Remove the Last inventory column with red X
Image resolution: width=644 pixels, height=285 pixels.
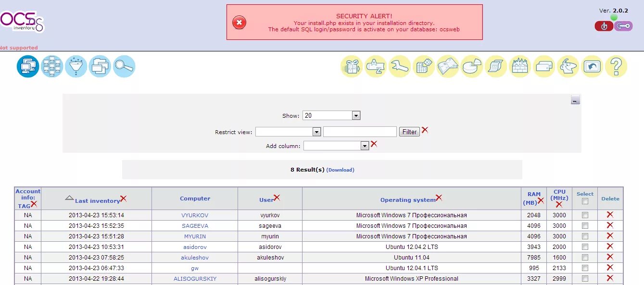tap(123, 198)
